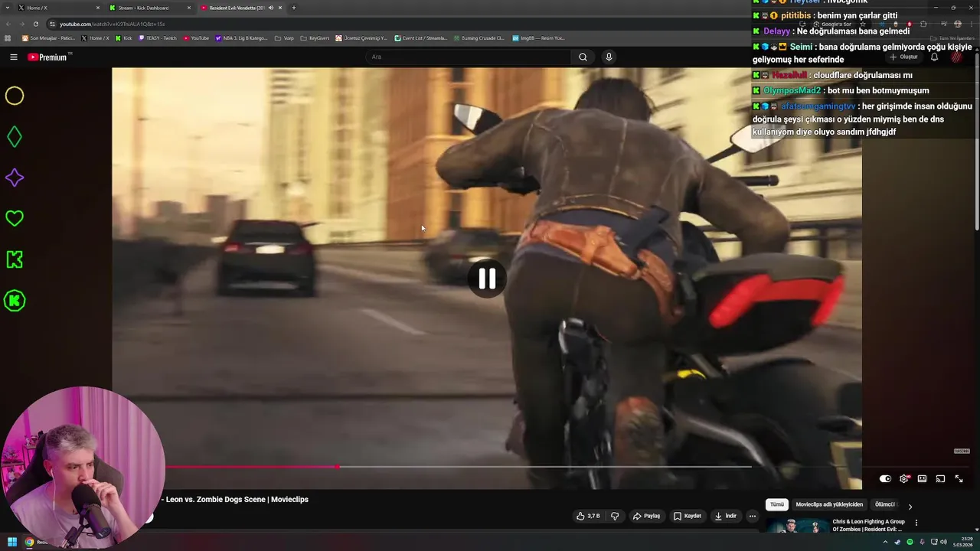
Task: Show hidden system tray icons
Action: pos(886,542)
